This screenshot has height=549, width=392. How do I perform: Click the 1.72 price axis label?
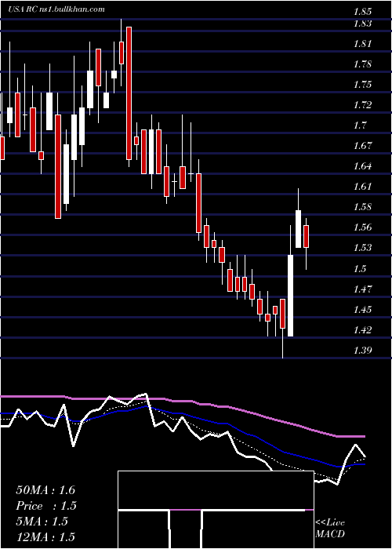point(362,104)
